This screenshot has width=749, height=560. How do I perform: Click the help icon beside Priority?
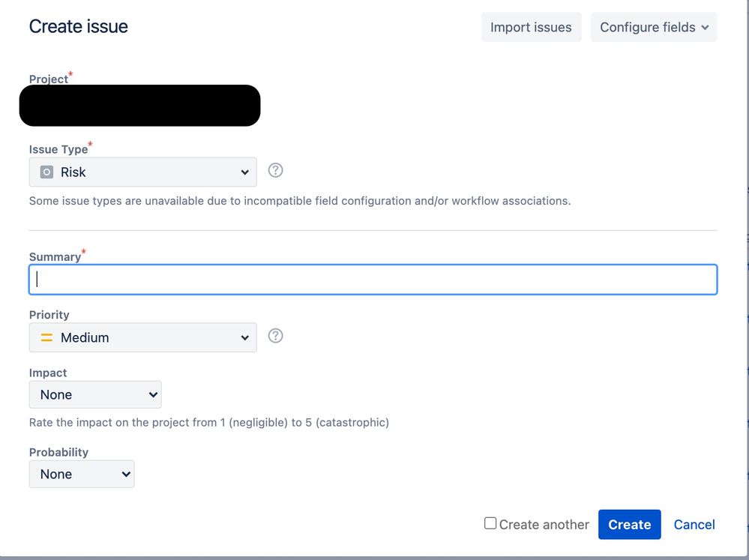pyautogui.click(x=275, y=336)
